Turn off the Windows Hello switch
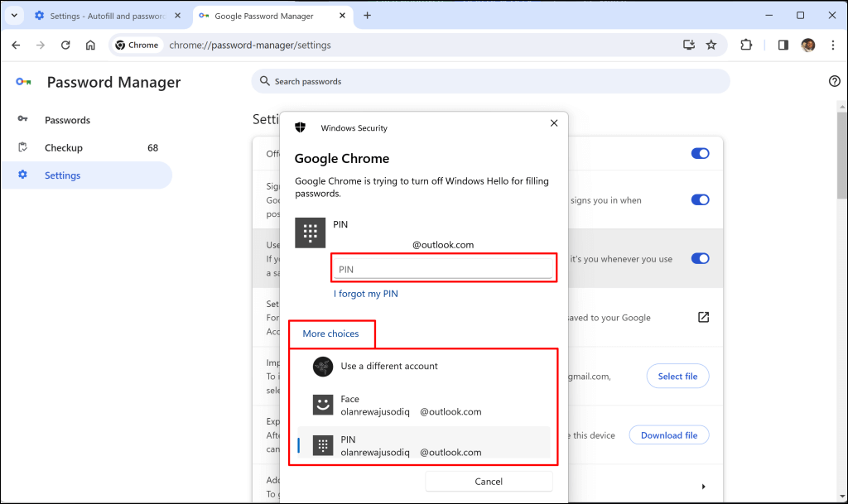Image resolution: width=848 pixels, height=504 pixels. click(x=700, y=258)
